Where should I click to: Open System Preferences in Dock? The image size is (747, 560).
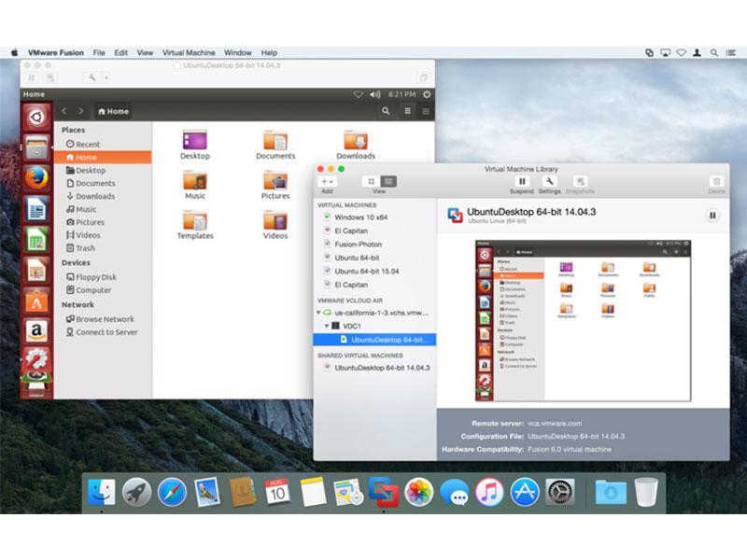[559, 492]
